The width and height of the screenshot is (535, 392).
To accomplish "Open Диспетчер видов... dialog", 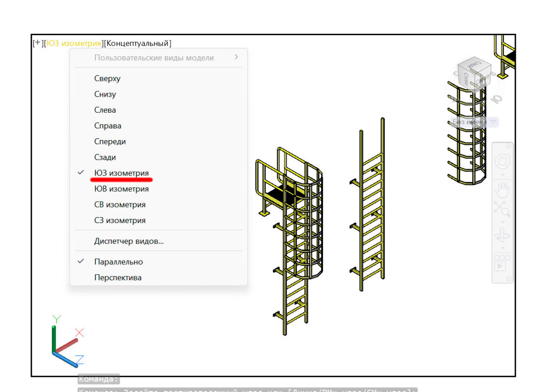I will (x=128, y=241).
